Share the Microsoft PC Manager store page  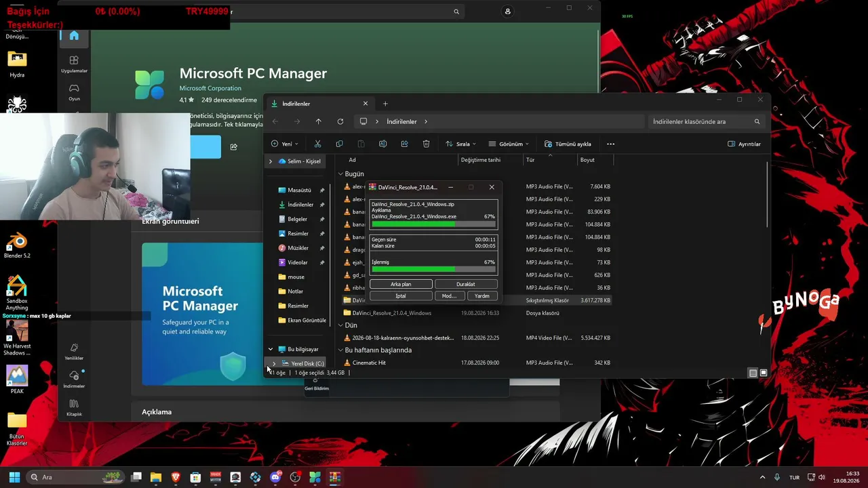coord(233,147)
